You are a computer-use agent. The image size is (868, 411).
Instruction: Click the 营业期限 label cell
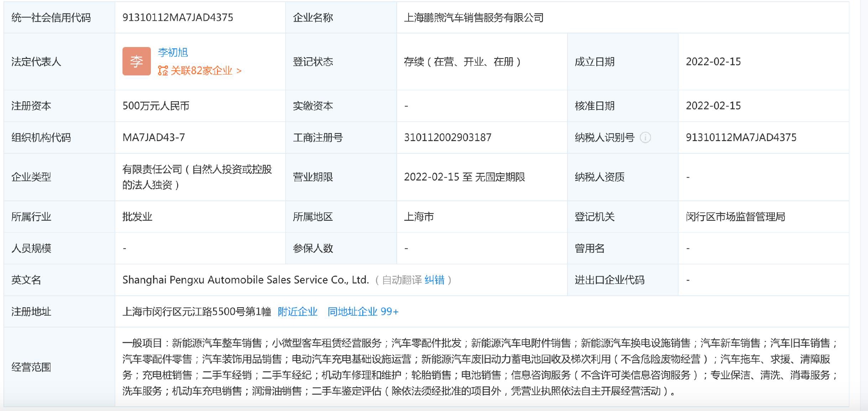[341, 177]
